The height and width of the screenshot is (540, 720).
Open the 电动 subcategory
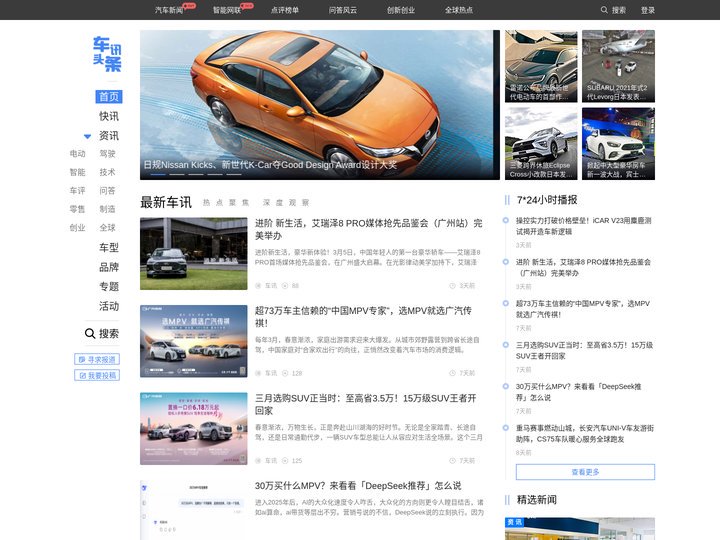(x=77, y=153)
